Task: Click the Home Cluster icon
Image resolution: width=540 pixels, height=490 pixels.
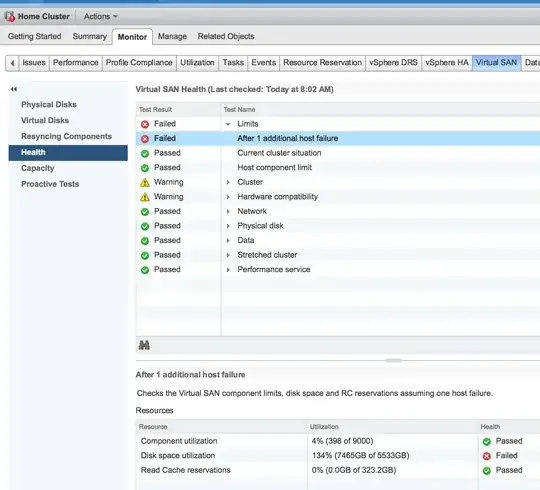Action: click(x=10, y=16)
